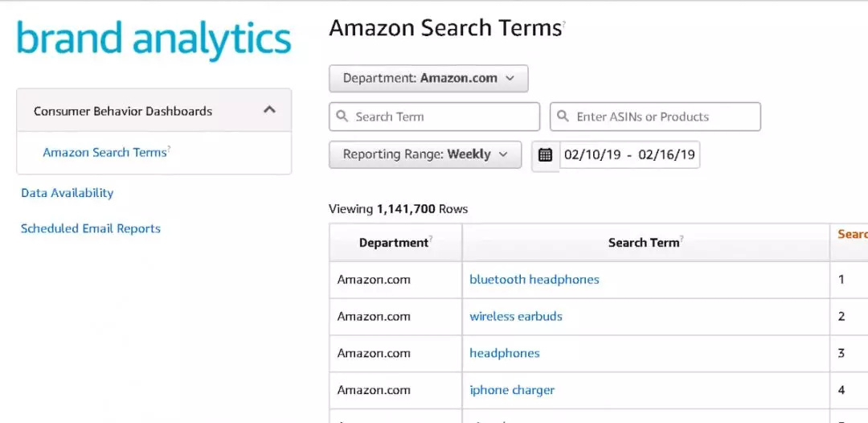Click the Search Term input field

442,117
